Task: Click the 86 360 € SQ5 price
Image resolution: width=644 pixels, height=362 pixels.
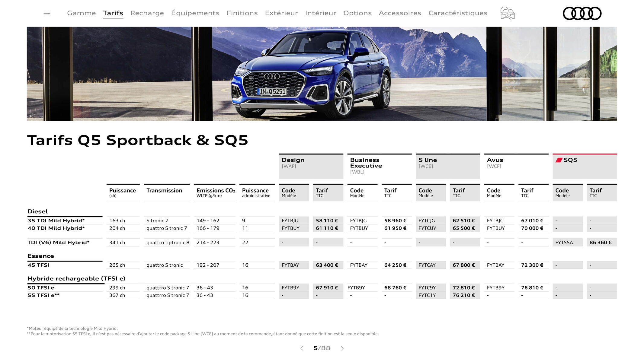Action: pyautogui.click(x=601, y=243)
